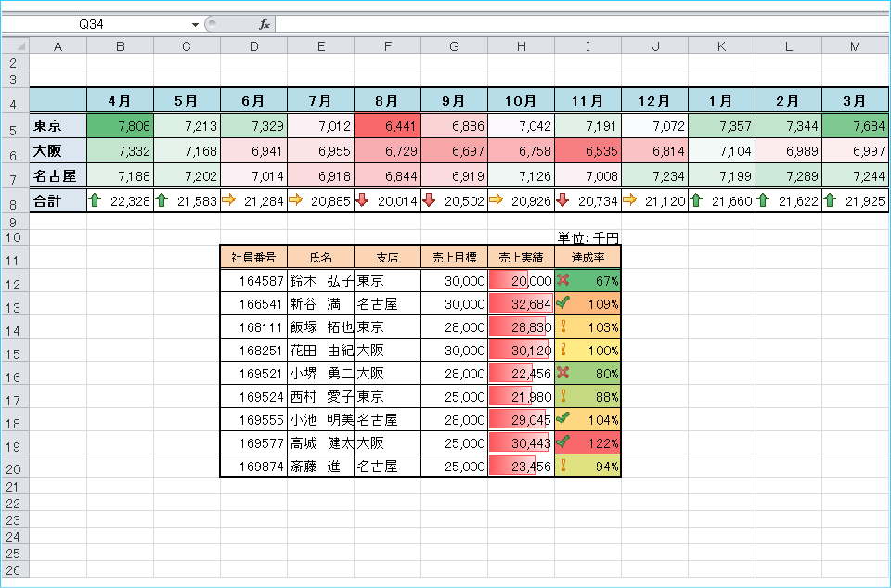Select the 達成率 table header cell
891x588 pixels.
click(x=588, y=257)
